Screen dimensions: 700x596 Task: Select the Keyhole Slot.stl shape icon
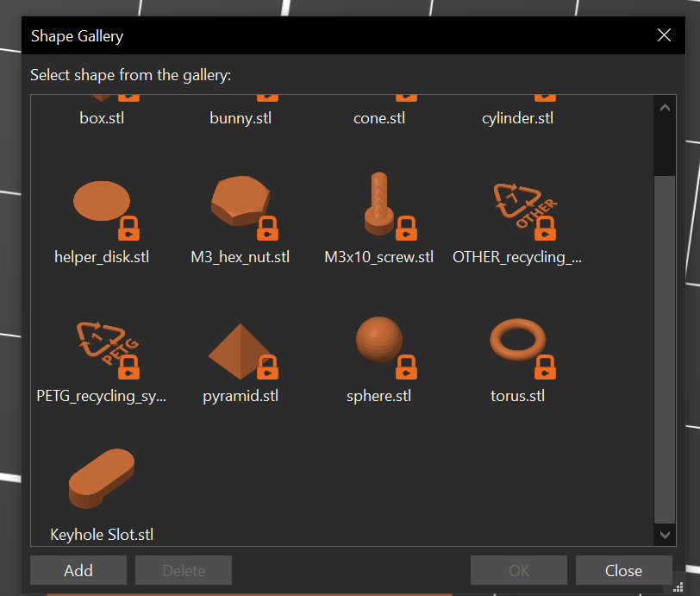102,479
